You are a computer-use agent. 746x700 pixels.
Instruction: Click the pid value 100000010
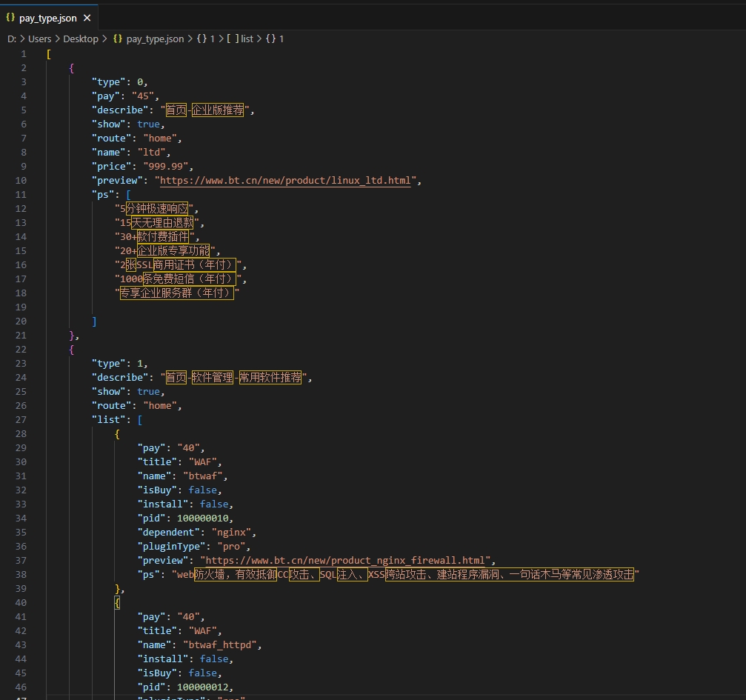point(203,519)
